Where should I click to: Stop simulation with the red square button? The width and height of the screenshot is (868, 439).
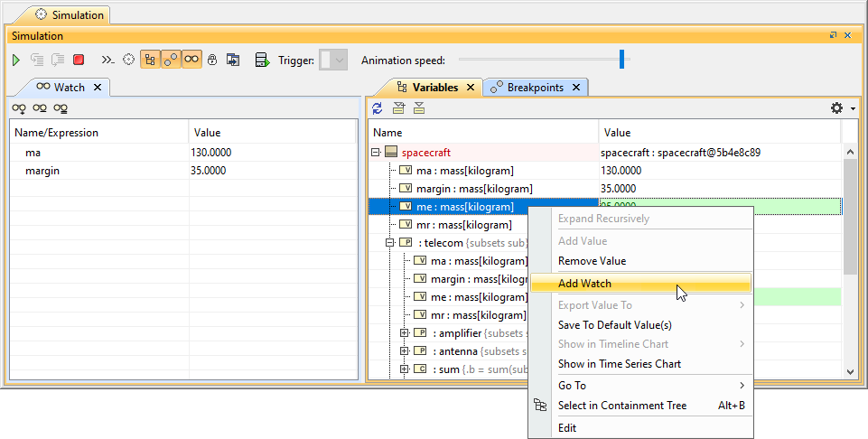[x=79, y=60]
